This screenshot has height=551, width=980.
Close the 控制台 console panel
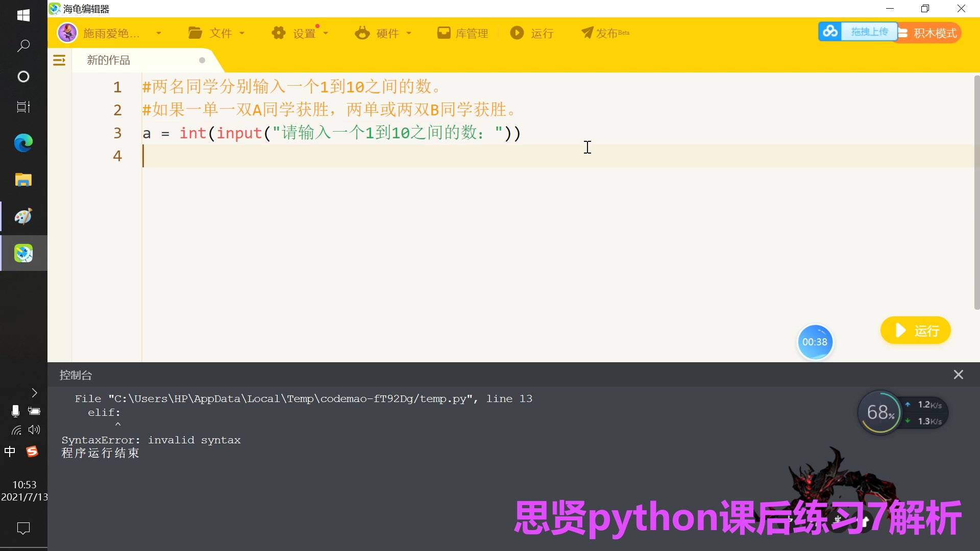point(958,375)
